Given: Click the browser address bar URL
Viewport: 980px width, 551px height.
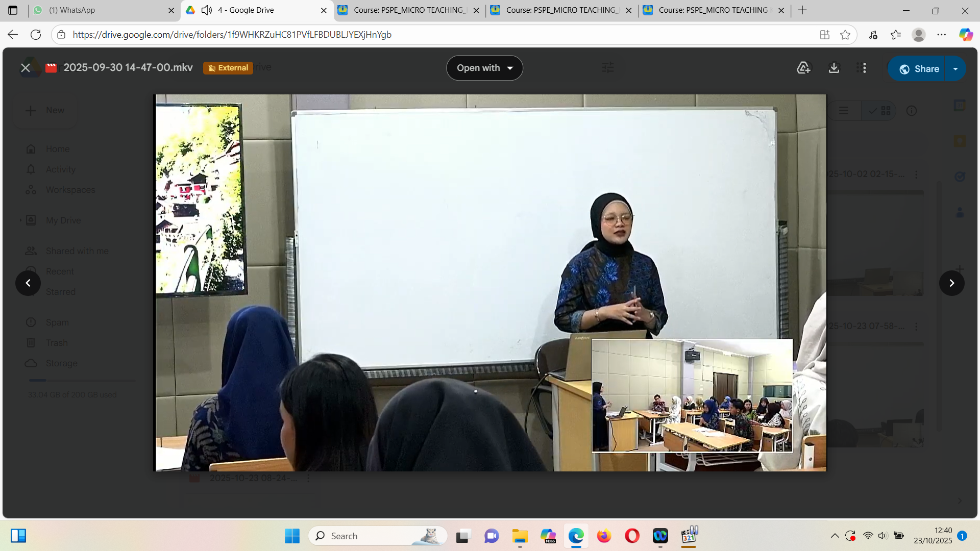Looking at the screenshot, I should click(232, 35).
